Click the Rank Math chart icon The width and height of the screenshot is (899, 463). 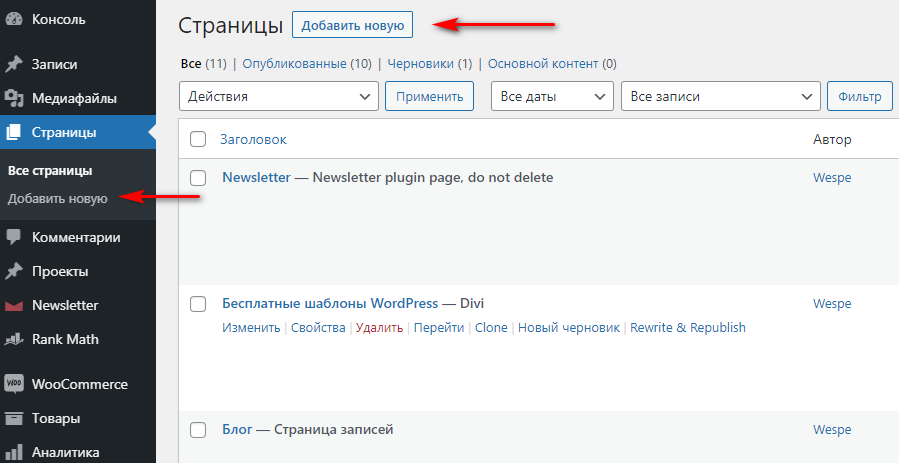(13, 339)
